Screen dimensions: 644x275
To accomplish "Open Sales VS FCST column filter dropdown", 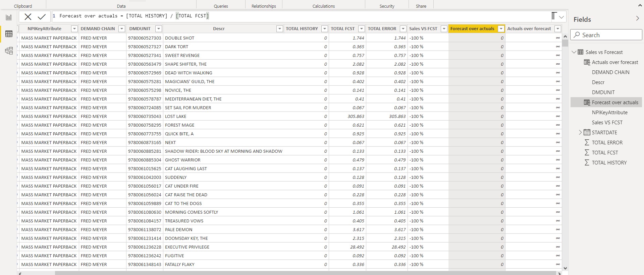I will point(444,29).
